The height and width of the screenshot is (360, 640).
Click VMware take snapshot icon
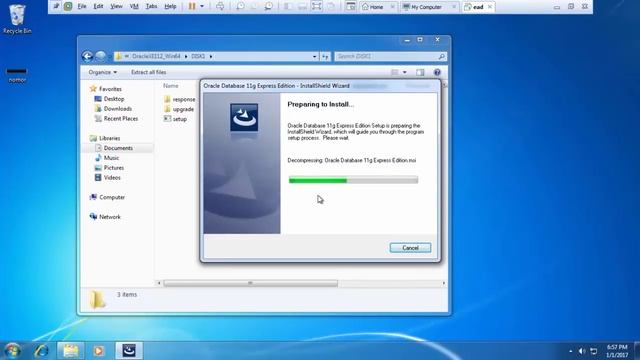point(240,7)
